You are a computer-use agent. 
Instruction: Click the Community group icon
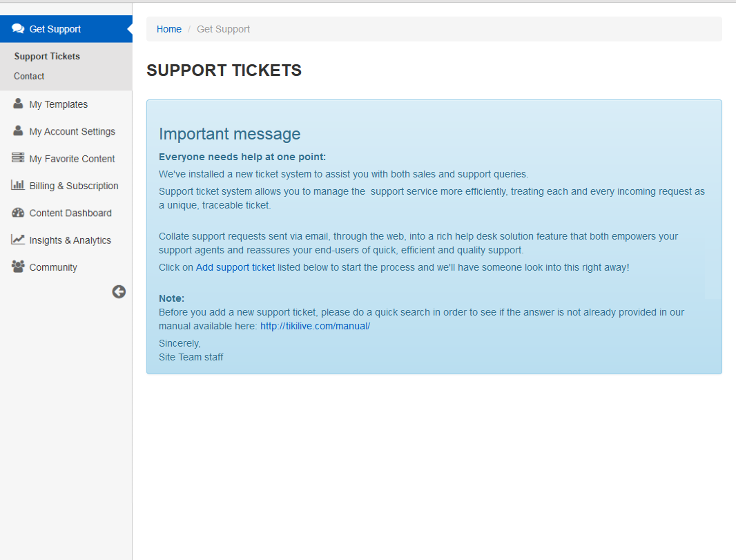point(18,267)
